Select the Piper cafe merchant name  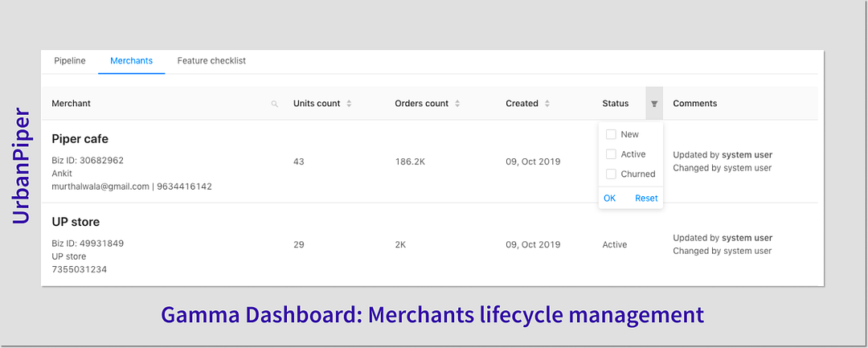(80, 139)
